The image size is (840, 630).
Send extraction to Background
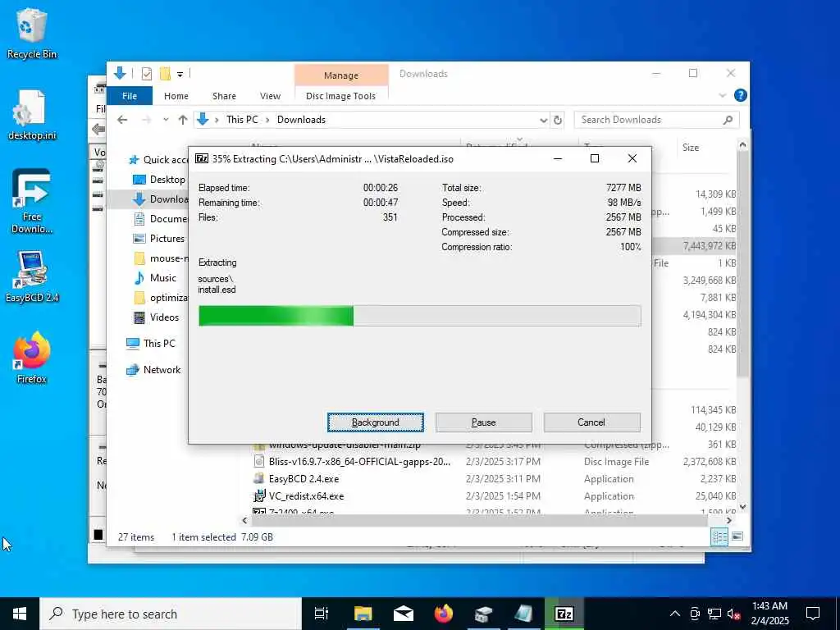pyautogui.click(x=375, y=422)
